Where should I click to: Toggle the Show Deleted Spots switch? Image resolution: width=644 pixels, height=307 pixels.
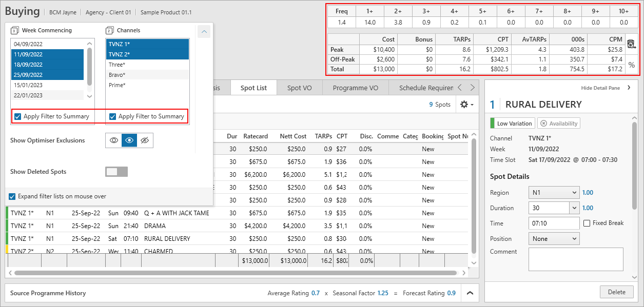coord(116,172)
